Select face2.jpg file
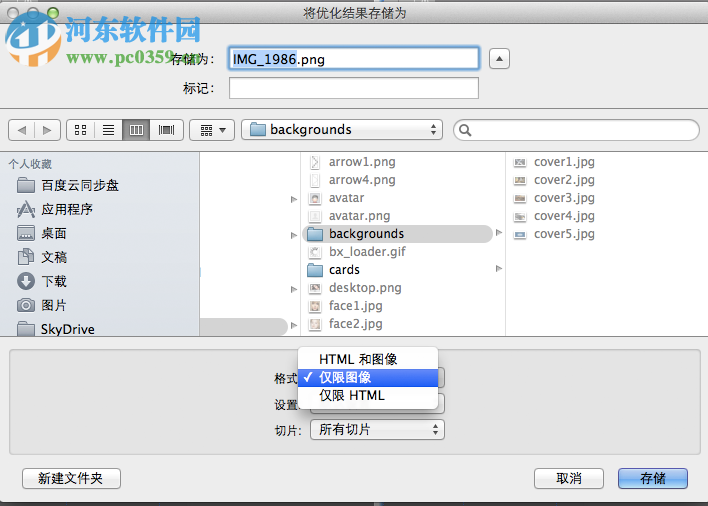 355,324
